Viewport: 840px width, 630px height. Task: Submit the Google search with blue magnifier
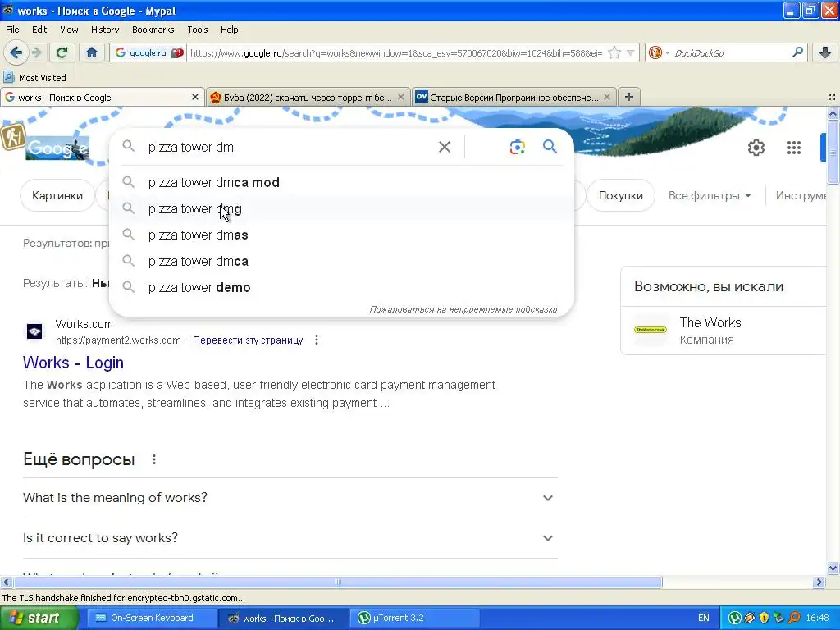[550, 146]
